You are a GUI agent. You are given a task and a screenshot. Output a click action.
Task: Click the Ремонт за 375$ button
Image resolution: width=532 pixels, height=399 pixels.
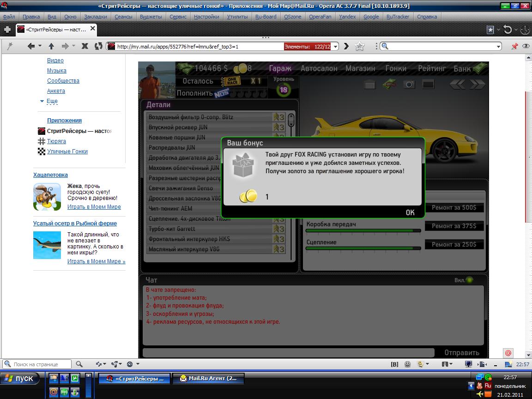click(454, 226)
